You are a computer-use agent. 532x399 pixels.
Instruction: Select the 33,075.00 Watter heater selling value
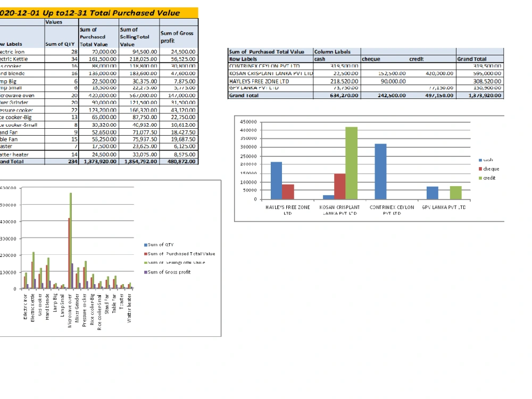tap(139, 154)
